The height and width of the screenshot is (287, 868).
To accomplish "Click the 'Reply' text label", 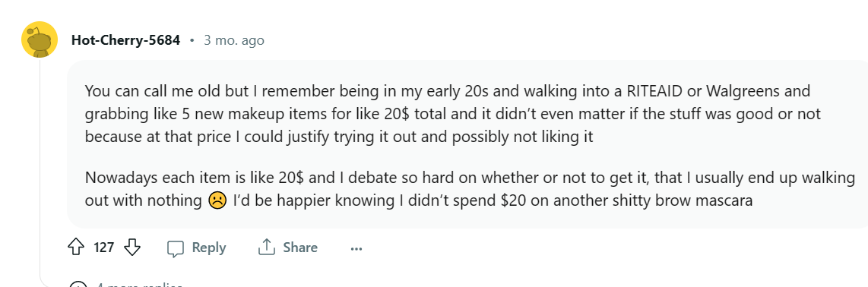I will pyautogui.click(x=209, y=248).
